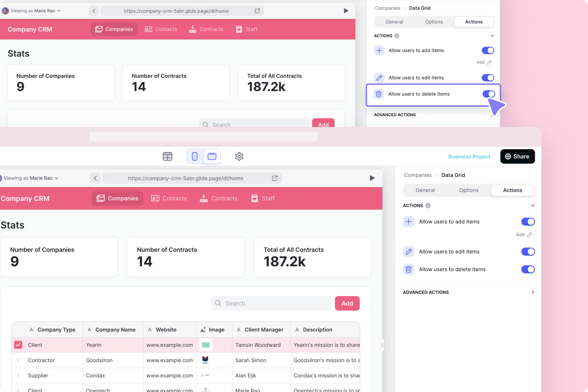Open Viewing as Marie Rao dropdown
Viewport: 588px width, 392px height.
coord(31,178)
